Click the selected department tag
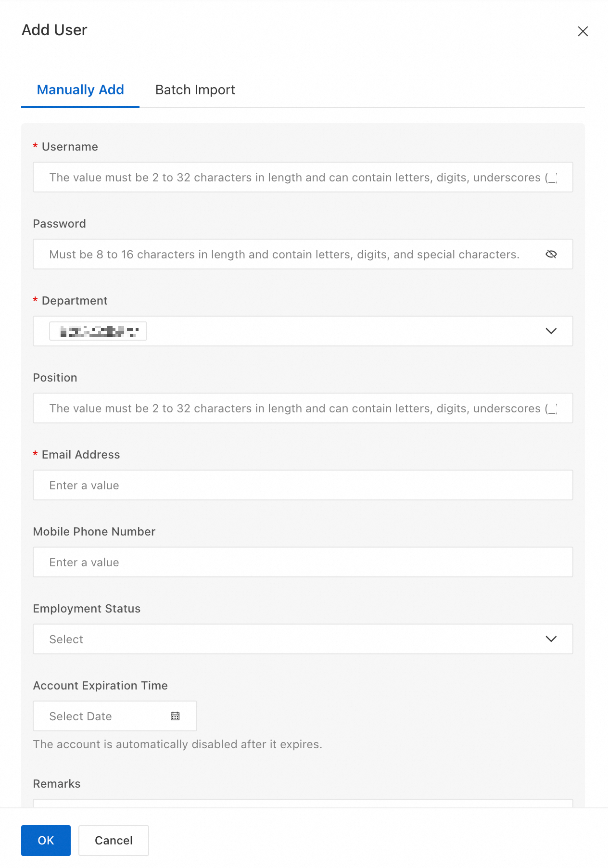Image resolution: width=608 pixels, height=868 pixels. point(98,331)
